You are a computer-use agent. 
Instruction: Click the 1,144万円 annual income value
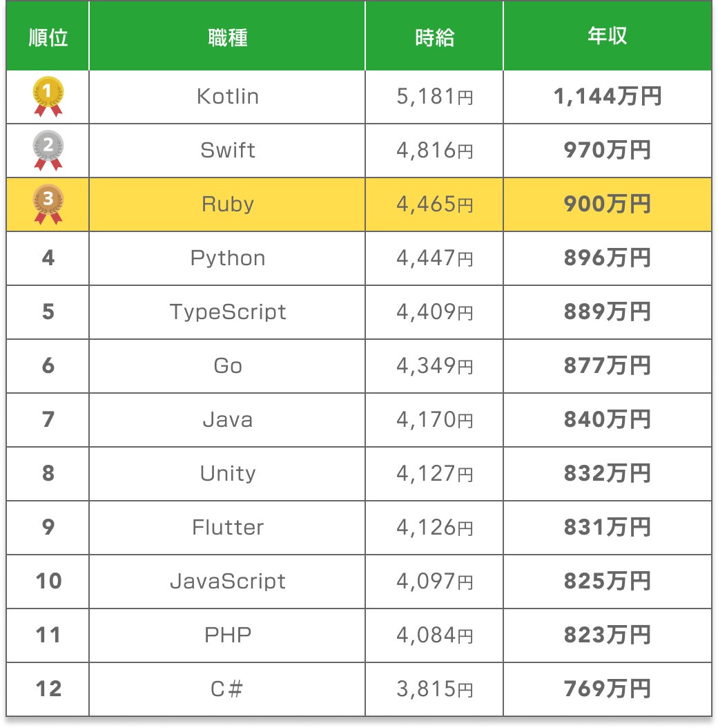(x=607, y=96)
